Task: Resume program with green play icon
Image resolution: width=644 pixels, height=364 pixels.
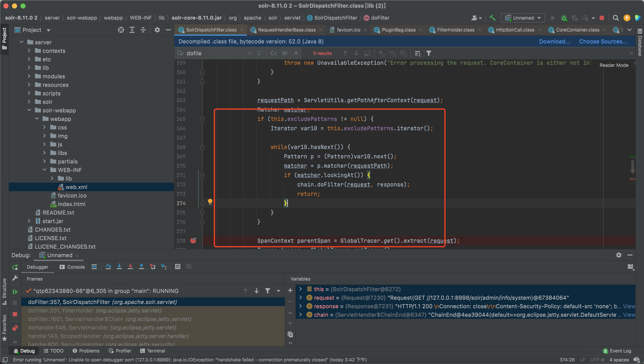Action: (x=15, y=291)
